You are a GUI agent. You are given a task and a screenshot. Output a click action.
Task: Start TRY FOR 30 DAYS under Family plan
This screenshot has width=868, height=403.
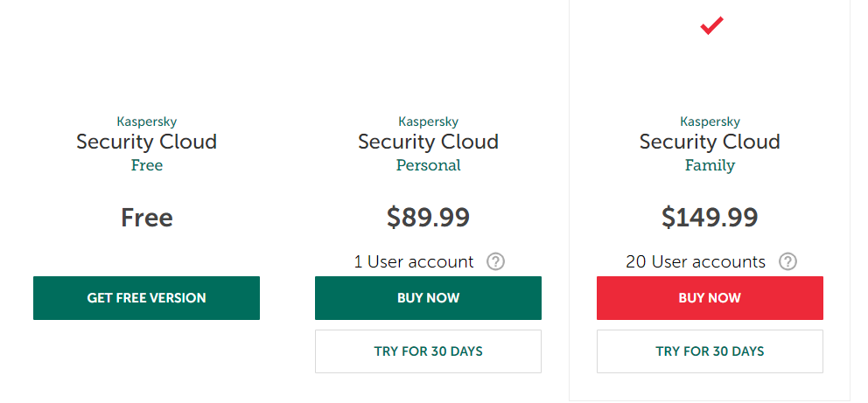pos(710,351)
